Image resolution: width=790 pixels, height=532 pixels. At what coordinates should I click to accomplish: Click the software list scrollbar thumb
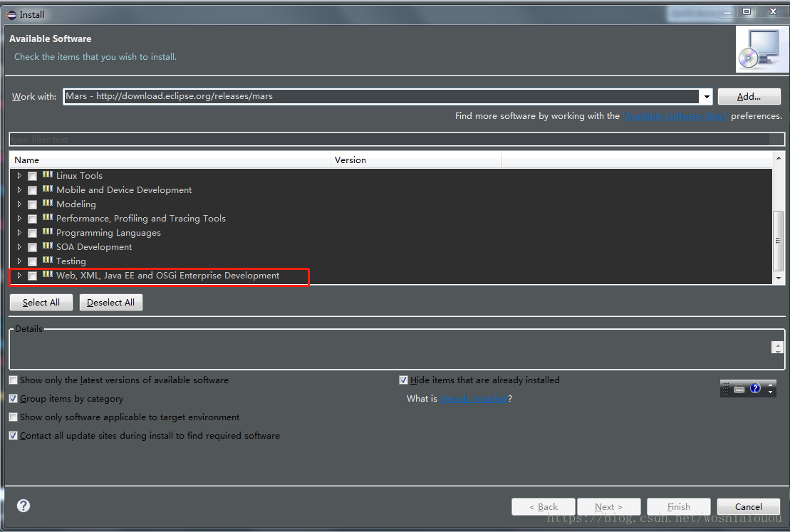778,241
